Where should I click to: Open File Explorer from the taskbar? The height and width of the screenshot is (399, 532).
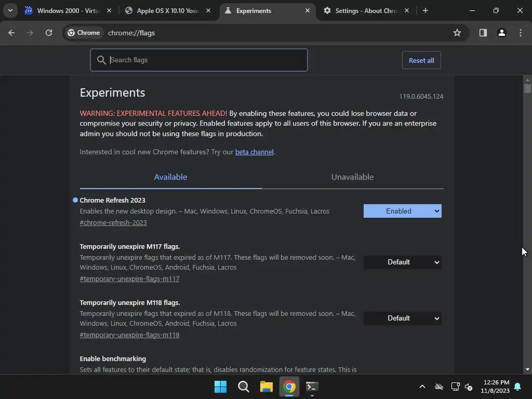pyautogui.click(x=267, y=387)
